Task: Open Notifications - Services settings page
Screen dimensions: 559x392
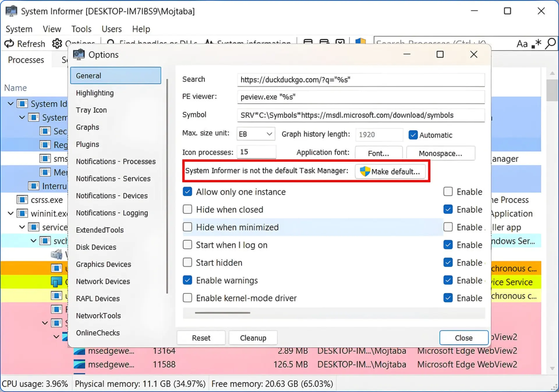Action: (x=116, y=178)
